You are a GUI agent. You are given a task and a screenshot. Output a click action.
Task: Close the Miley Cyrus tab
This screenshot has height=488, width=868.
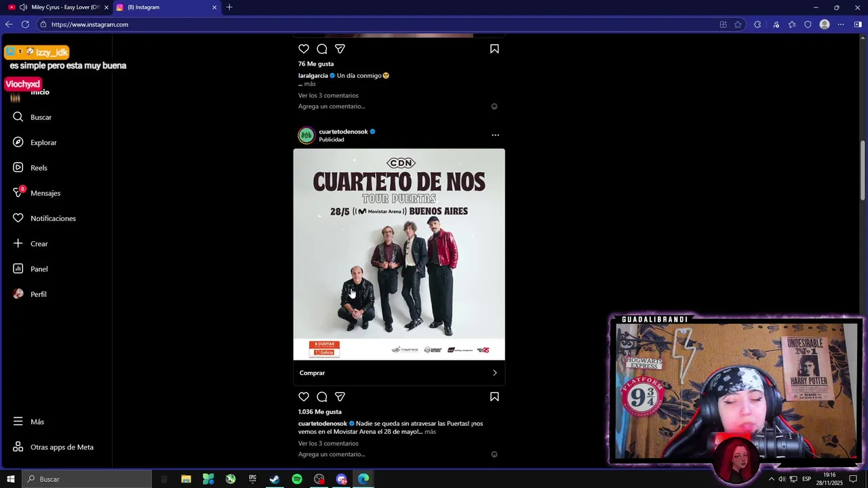[x=106, y=7]
